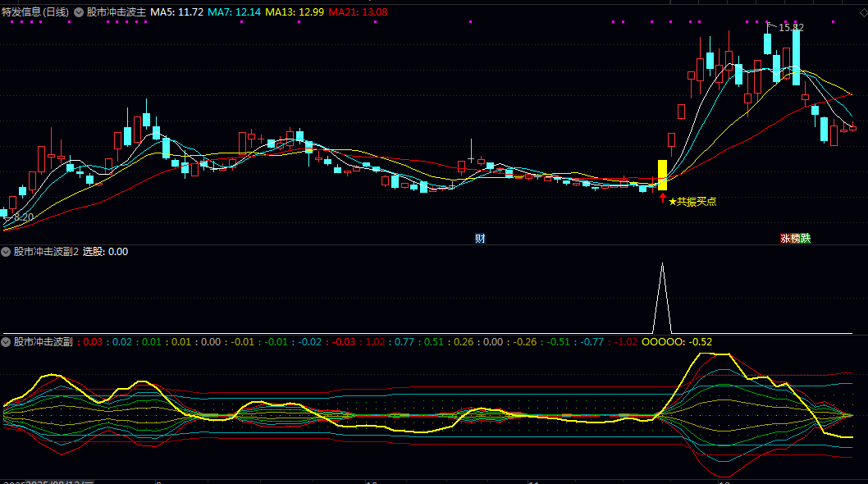
Task: Click the 榜 ranking marker icon
Action: [795, 239]
